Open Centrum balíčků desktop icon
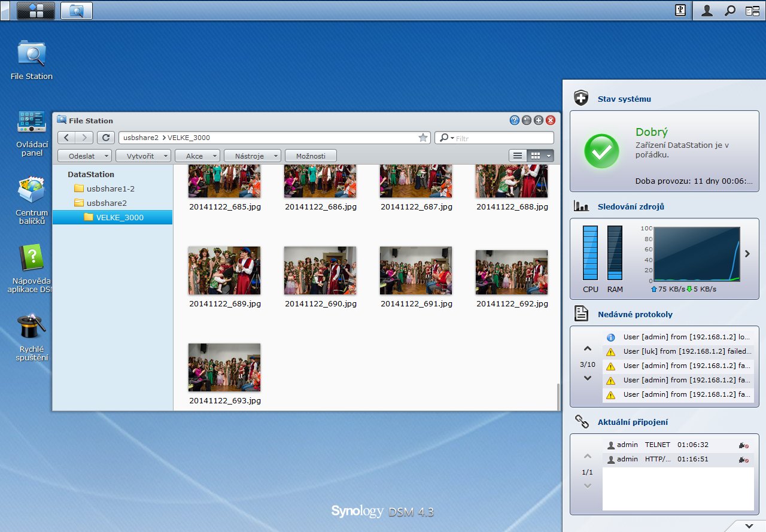Image resolution: width=766 pixels, height=532 pixels. point(32,200)
